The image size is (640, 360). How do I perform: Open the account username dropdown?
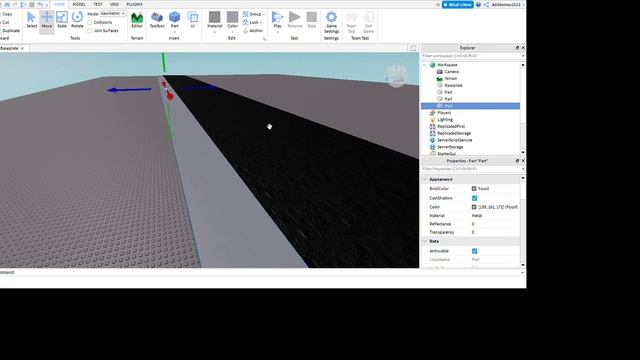click(x=508, y=4)
